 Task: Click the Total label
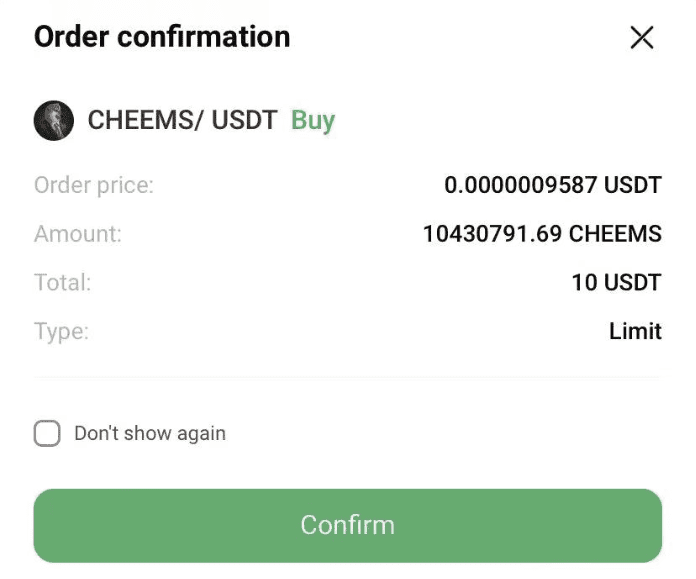[63, 283]
